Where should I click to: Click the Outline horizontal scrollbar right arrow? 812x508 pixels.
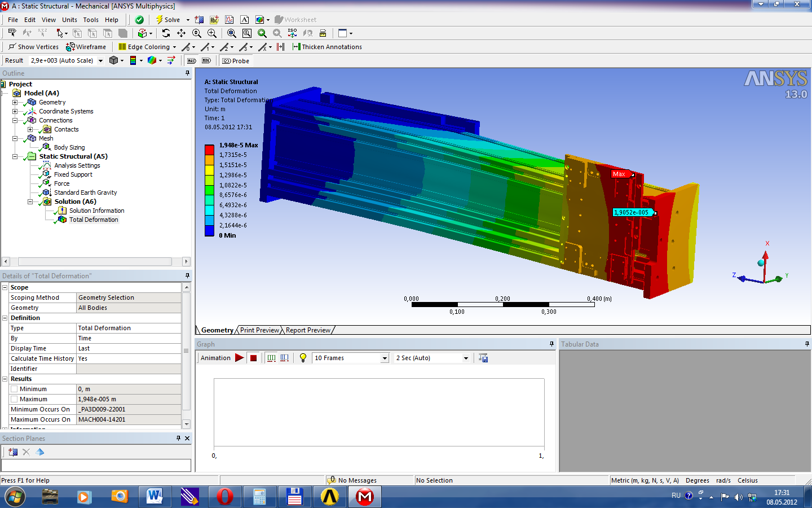click(186, 261)
